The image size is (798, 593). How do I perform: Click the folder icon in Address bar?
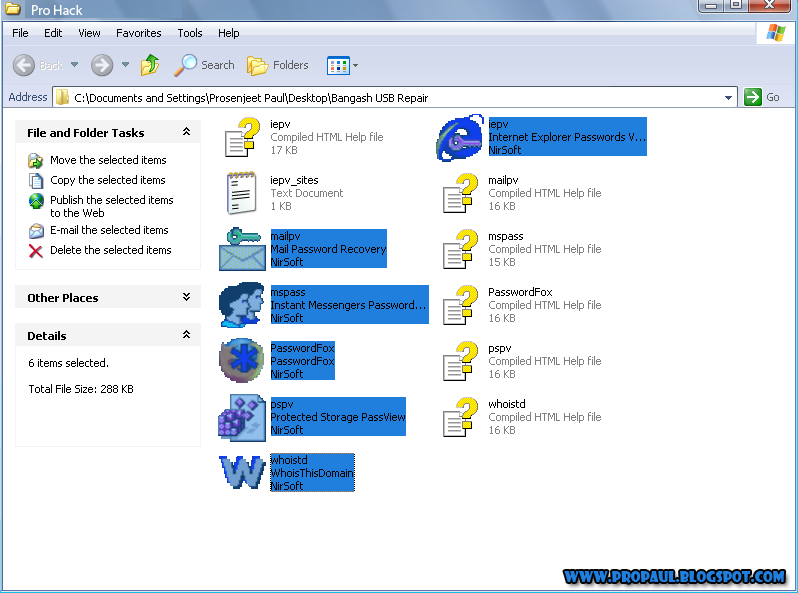[62, 97]
